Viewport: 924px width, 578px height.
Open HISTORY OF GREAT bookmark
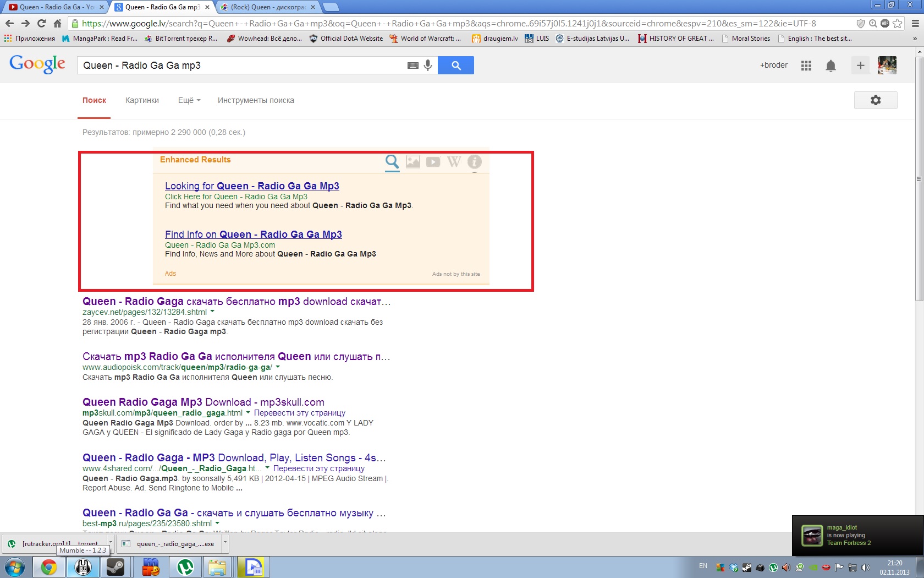coord(676,39)
